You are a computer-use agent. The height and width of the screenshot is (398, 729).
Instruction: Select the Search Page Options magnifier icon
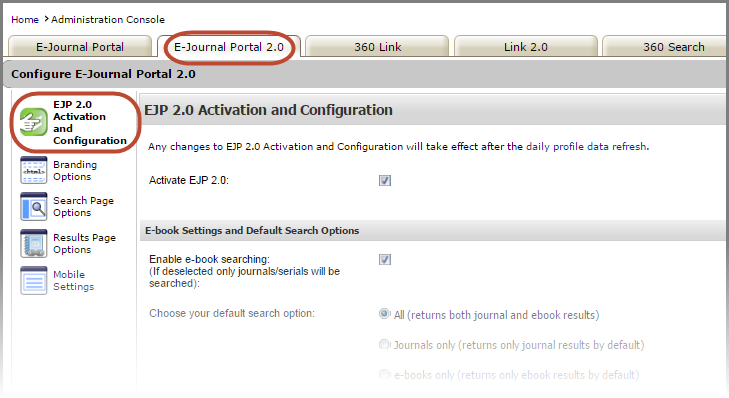click(x=33, y=206)
